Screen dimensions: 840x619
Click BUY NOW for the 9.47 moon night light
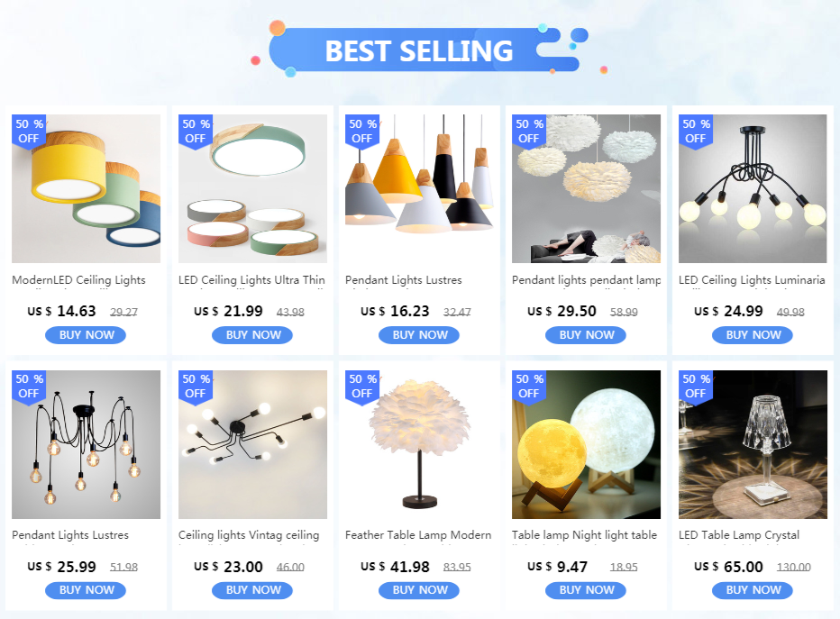click(586, 590)
